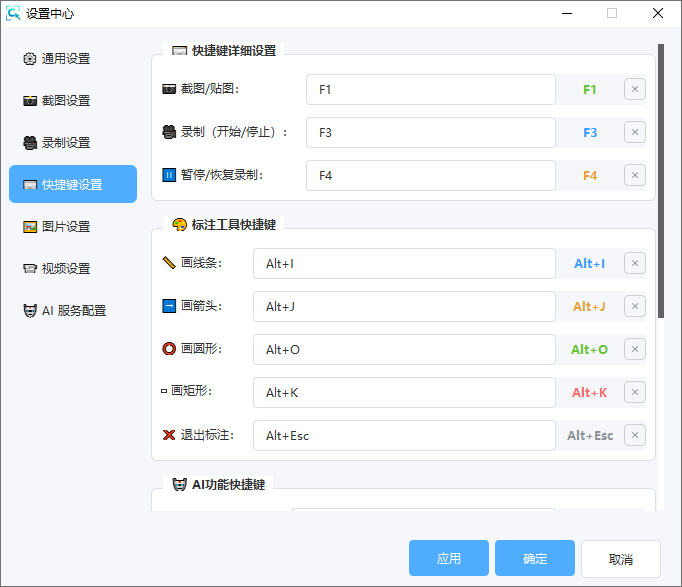Click the pencil icon next to 画线条
The height and width of the screenshot is (587, 682).
[x=169, y=263]
